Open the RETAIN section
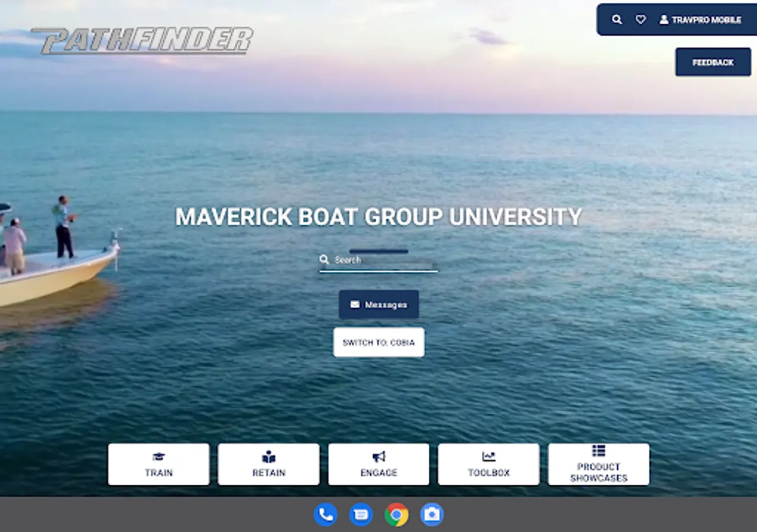 click(x=268, y=465)
